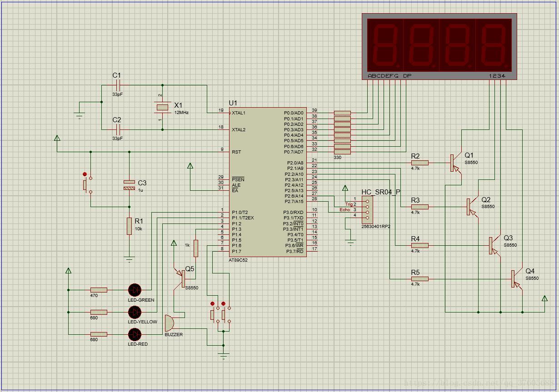559x392 pixels.
Task: Select the fourth digit of the 7-segment display
Action: click(x=494, y=44)
